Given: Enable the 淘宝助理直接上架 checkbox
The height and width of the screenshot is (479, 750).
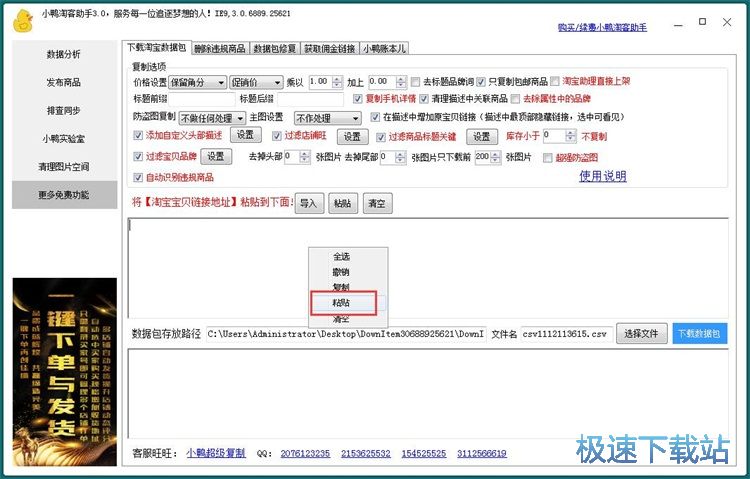Looking at the screenshot, I should [x=554, y=81].
